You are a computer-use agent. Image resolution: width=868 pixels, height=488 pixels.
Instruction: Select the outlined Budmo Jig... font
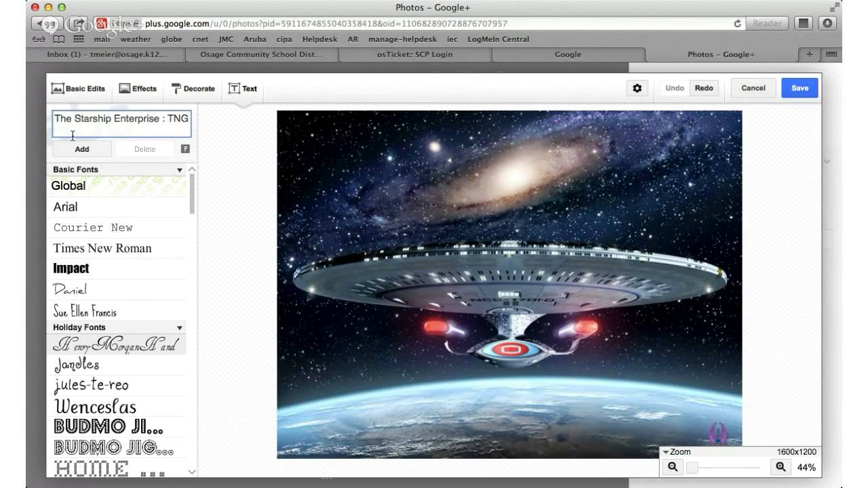tap(117, 447)
